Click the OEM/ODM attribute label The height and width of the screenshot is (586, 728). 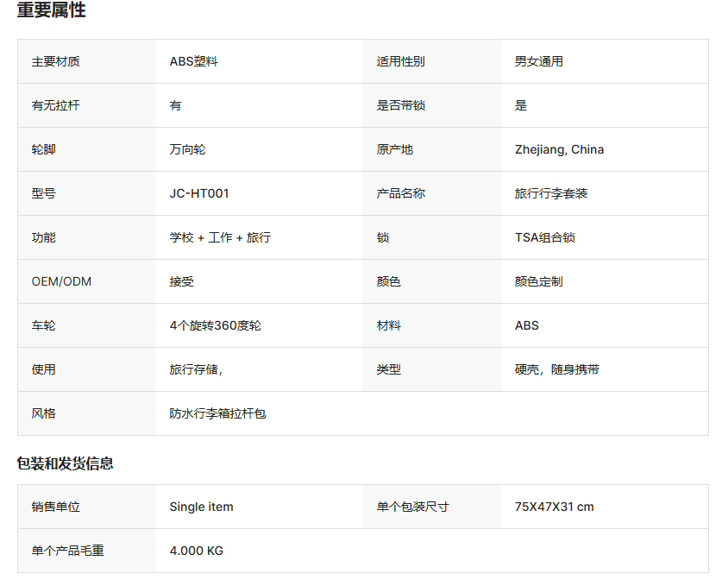pyautogui.click(x=61, y=281)
